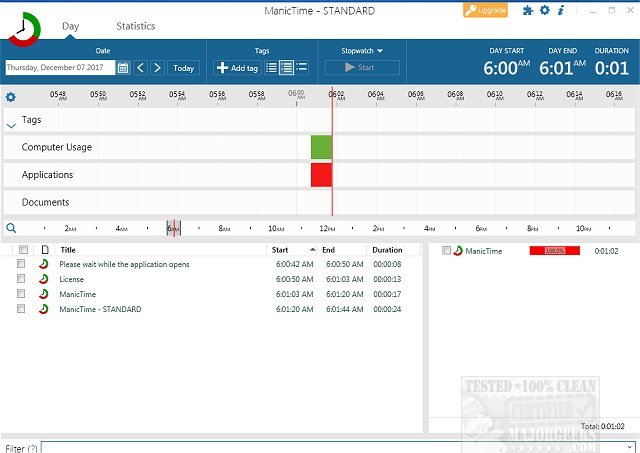Open timeline settings gear icon
This screenshot has width=640, height=453.
(x=10, y=97)
